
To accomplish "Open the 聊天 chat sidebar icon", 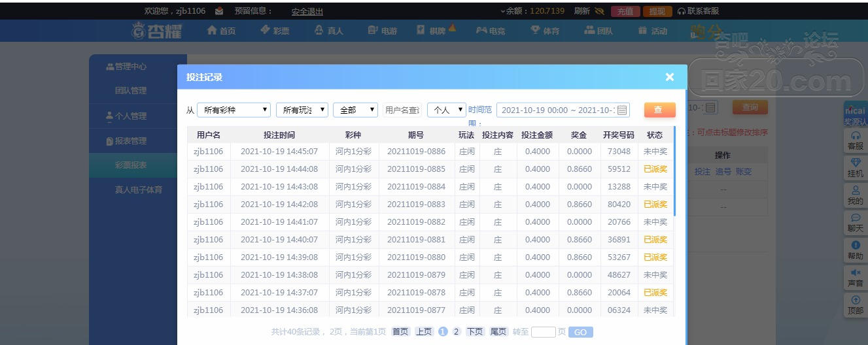I will [x=855, y=223].
